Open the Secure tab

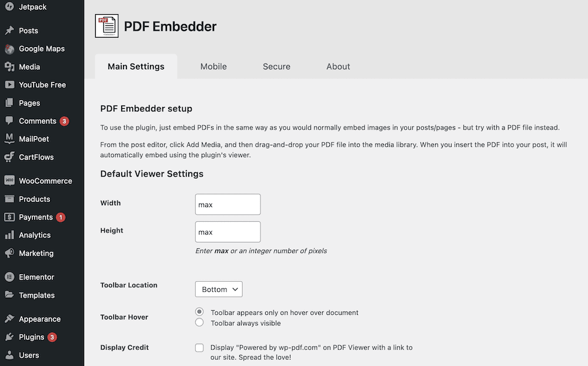276,66
